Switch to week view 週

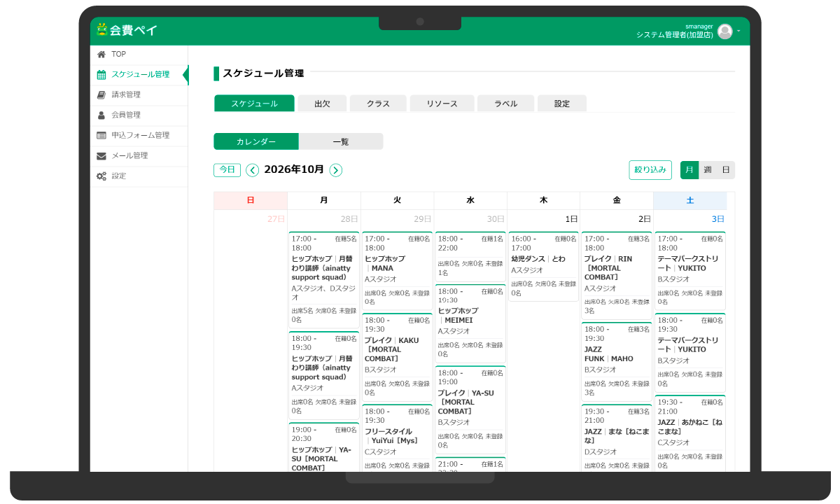point(708,170)
